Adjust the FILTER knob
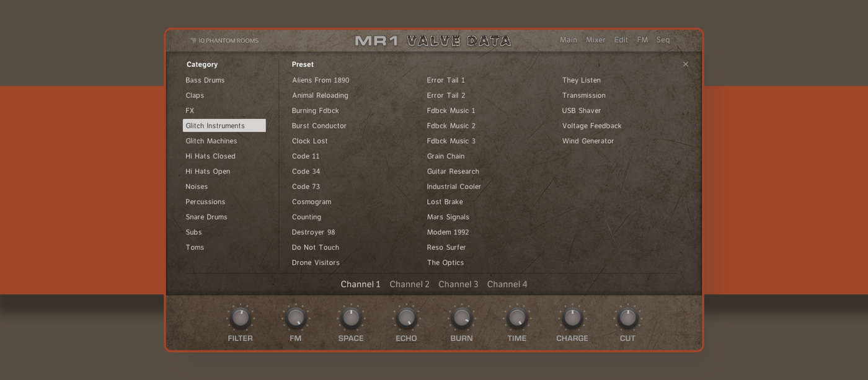Image resolution: width=868 pixels, height=380 pixels. tap(240, 318)
